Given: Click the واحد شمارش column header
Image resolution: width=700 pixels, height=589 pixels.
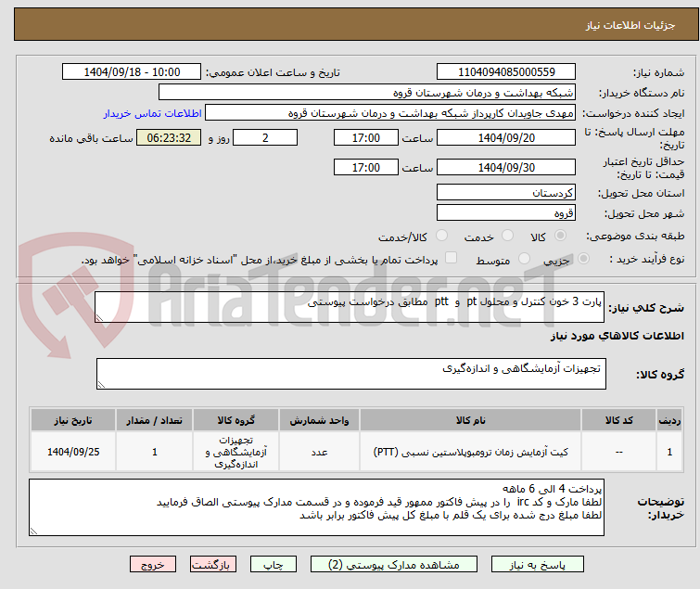Looking at the screenshot, I should coord(319,420).
